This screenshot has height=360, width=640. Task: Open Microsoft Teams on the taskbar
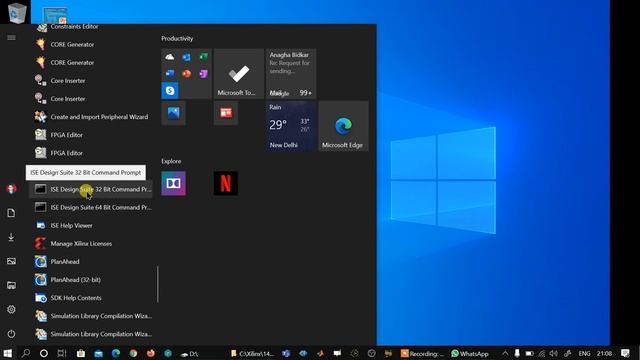point(286,353)
